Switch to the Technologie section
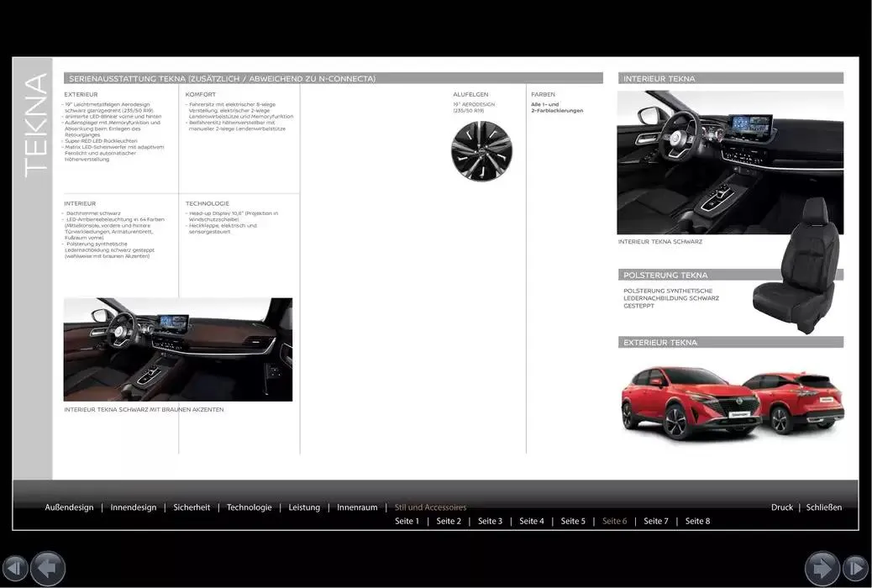The width and height of the screenshot is (872, 588). pos(250,507)
